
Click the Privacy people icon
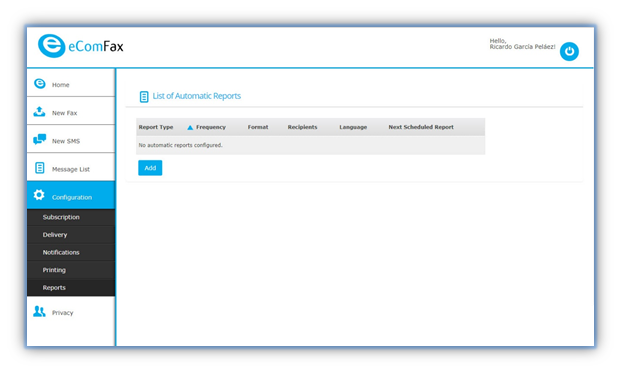(39, 312)
